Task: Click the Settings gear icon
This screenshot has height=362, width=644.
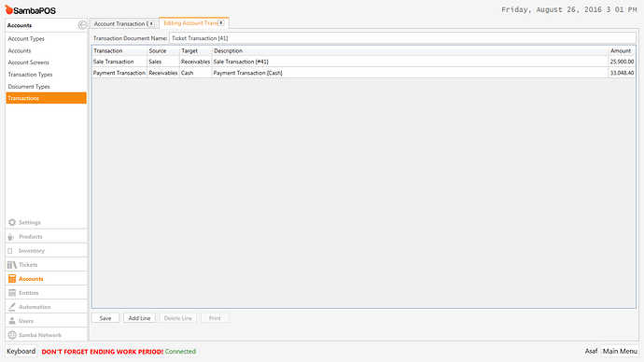Action: (x=12, y=222)
